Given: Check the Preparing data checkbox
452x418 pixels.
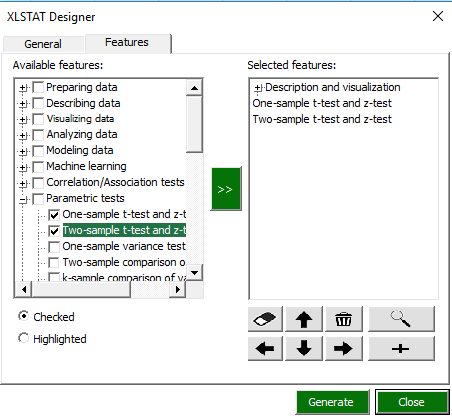Looking at the screenshot, I should (x=38, y=88).
